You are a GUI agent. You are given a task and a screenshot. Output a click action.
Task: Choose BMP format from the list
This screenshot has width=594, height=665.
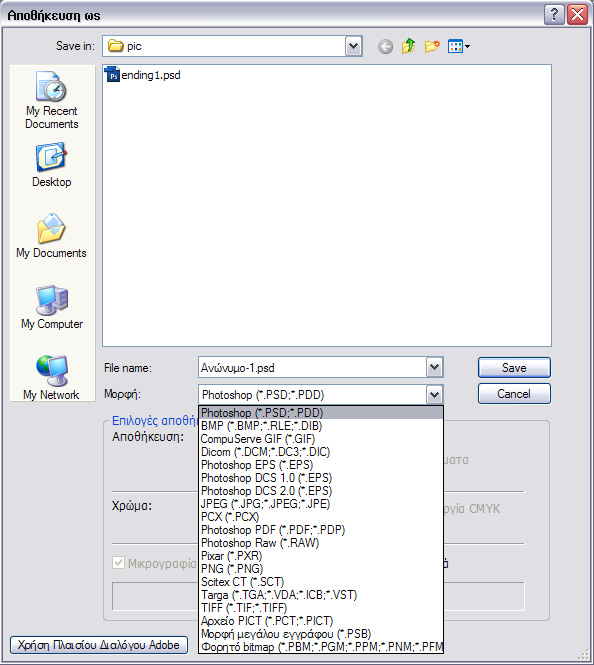pos(321,426)
